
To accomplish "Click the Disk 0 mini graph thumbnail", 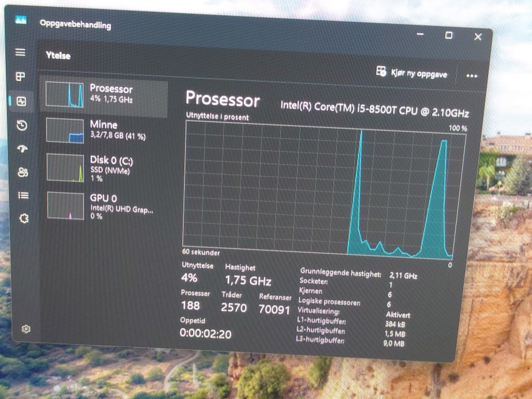I will coord(65,168).
